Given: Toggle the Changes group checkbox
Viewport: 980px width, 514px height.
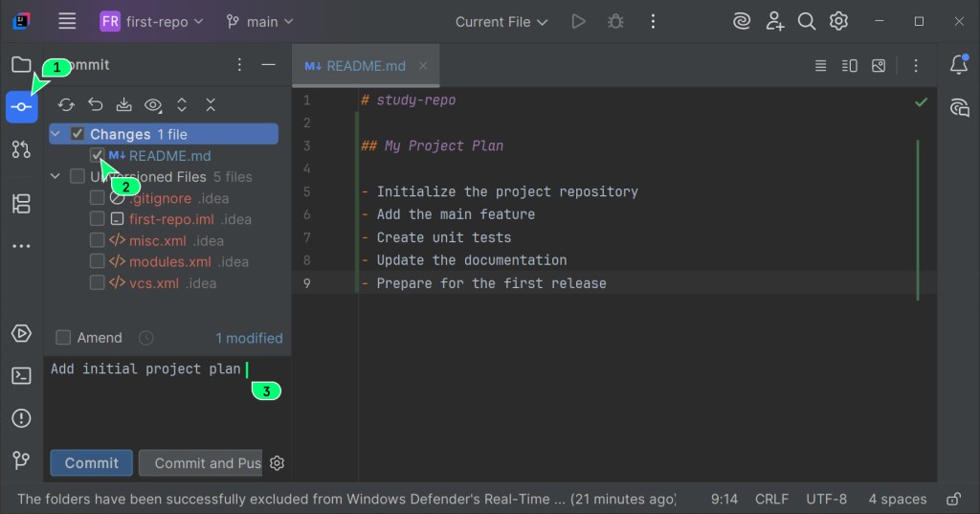Looking at the screenshot, I should [x=77, y=134].
